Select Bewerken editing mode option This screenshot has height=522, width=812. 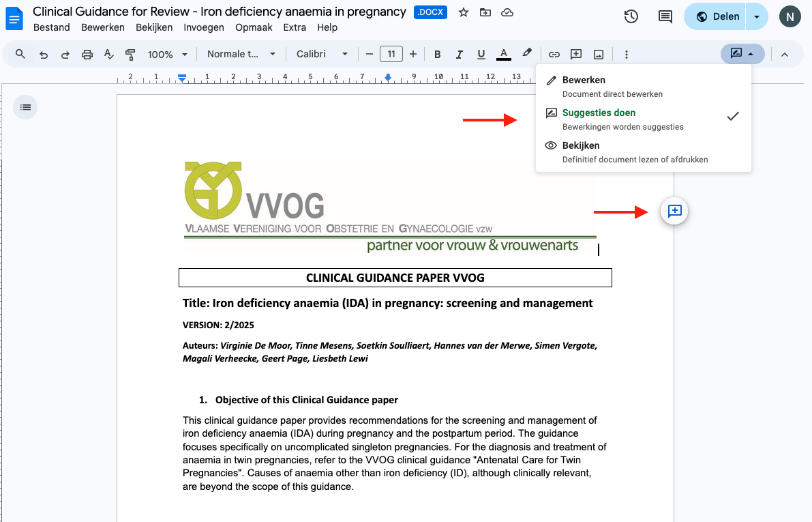pos(643,87)
